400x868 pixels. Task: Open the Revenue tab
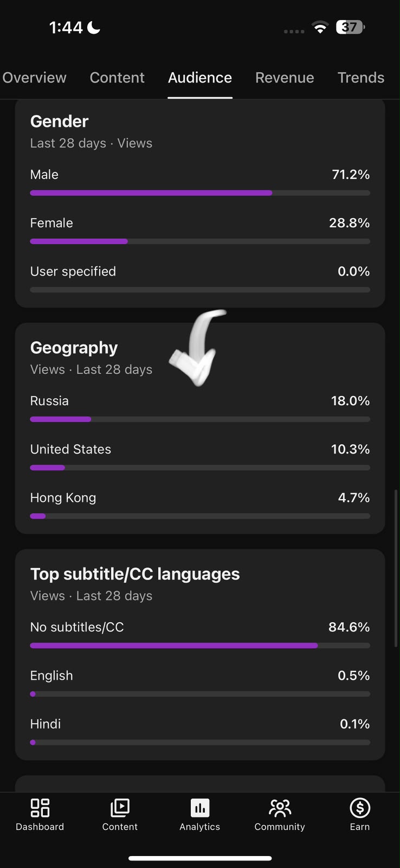coord(285,78)
